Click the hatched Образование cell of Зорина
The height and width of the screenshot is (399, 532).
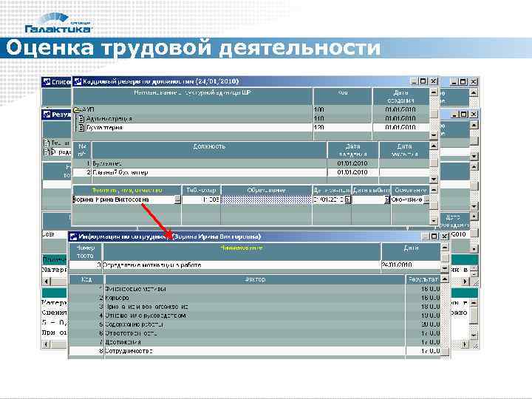coord(266,199)
